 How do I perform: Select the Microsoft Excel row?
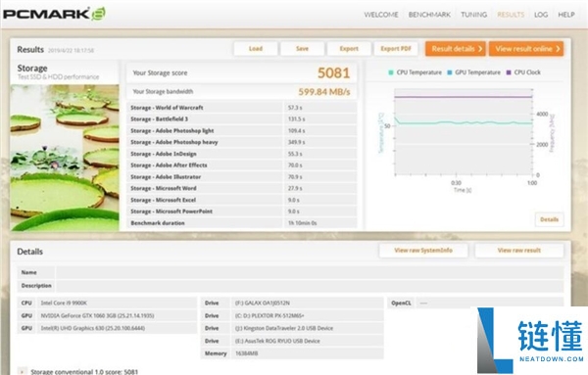(x=242, y=200)
